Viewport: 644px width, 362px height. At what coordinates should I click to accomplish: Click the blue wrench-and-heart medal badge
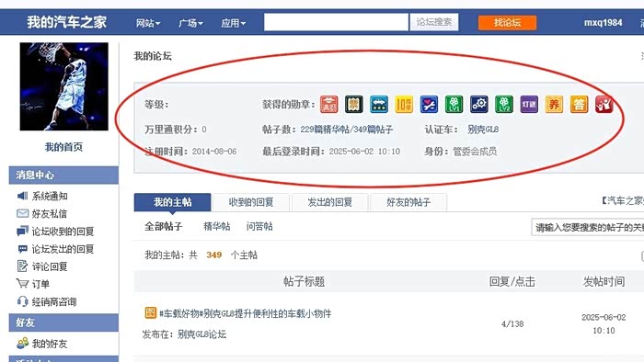(x=429, y=105)
